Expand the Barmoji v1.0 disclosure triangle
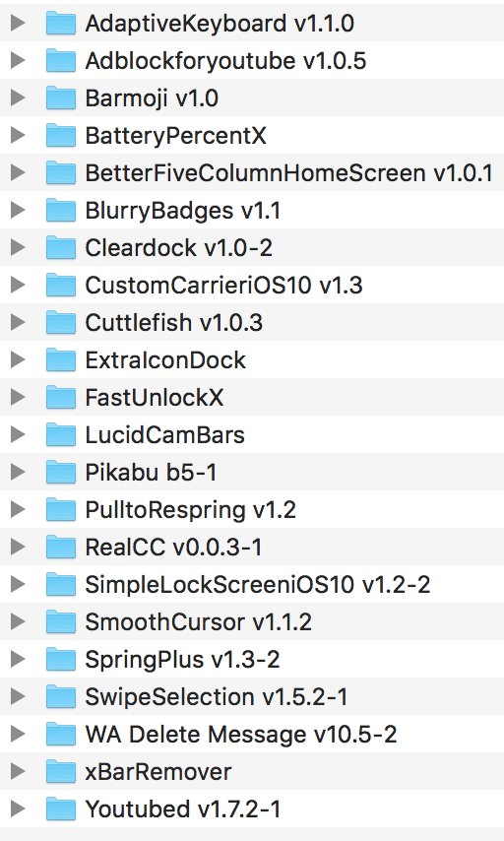Screen dimensions: 504x841 (19, 97)
